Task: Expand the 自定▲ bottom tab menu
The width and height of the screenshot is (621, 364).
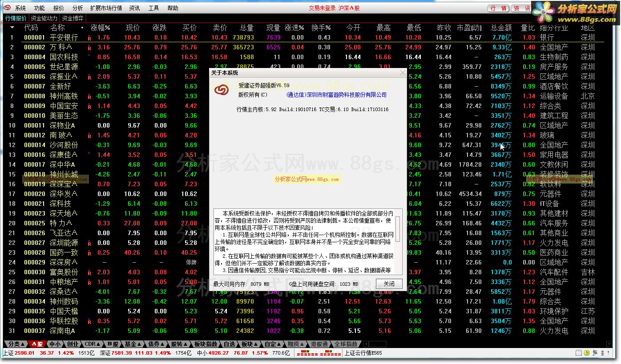Action: [273, 344]
